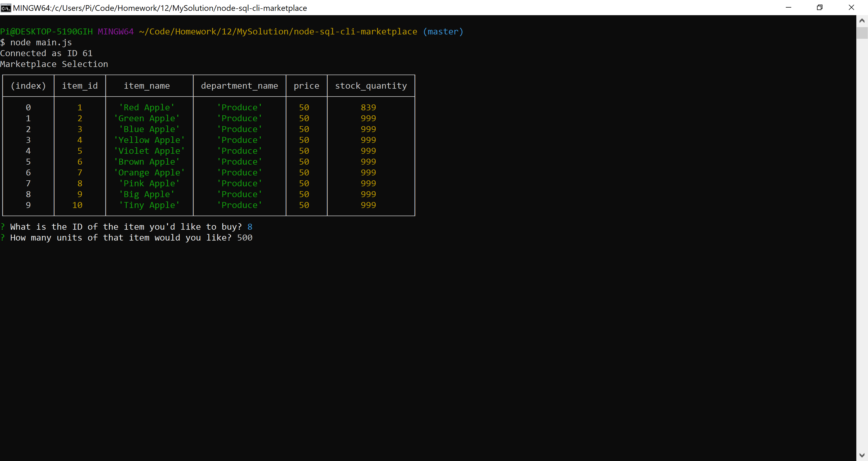Viewport: 868px width, 461px height.
Task: Restore down the terminal window
Action: 819,7
